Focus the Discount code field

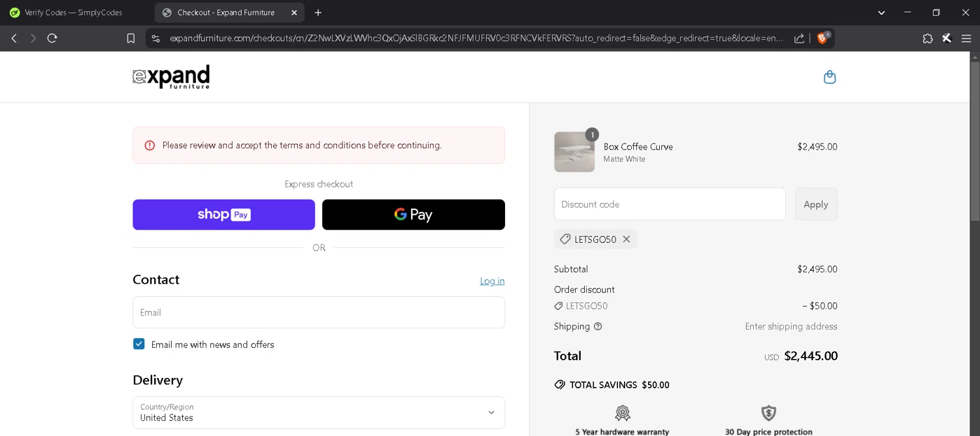(x=670, y=204)
